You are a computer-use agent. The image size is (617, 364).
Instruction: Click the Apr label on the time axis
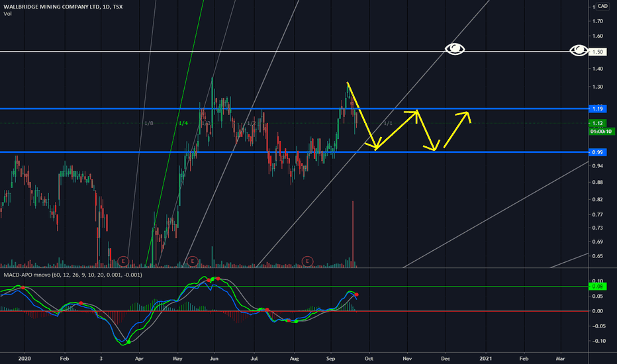139,359
